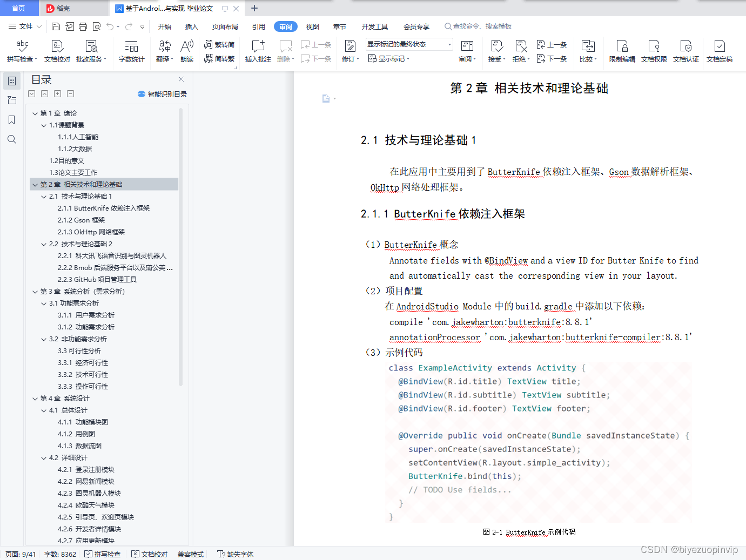The height and width of the screenshot is (560, 746).
Task: Click the Print icon
Action: pyautogui.click(x=83, y=26)
